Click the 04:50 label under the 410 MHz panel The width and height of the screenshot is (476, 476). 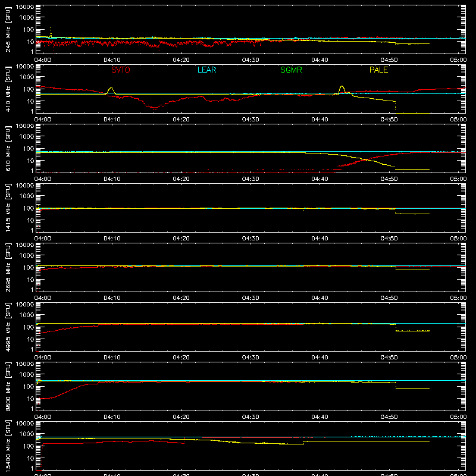click(x=389, y=120)
